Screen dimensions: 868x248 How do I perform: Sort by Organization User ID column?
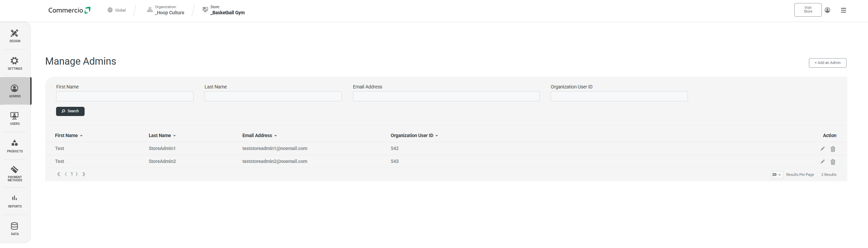(x=414, y=135)
